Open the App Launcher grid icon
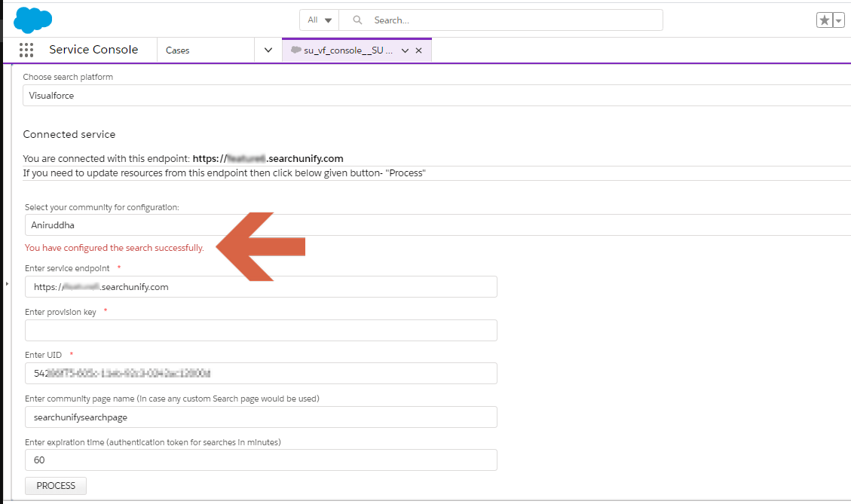The width and height of the screenshot is (851, 504). 26,50
